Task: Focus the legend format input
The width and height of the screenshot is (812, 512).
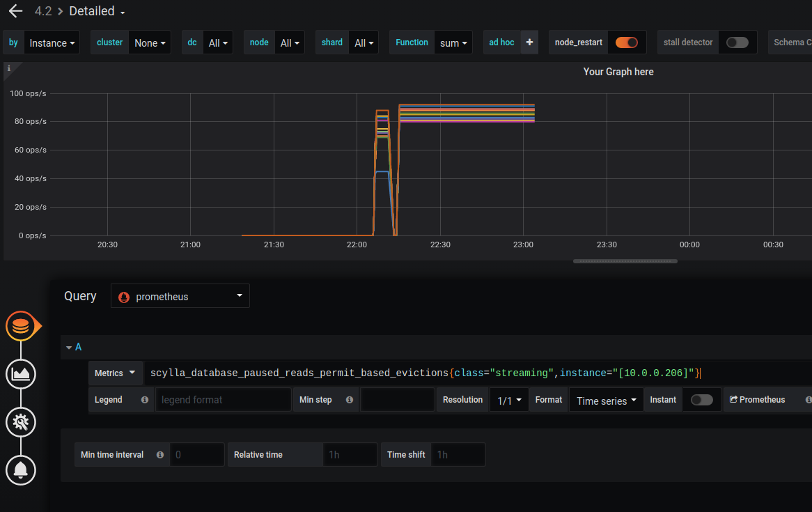Action: click(224, 400)
